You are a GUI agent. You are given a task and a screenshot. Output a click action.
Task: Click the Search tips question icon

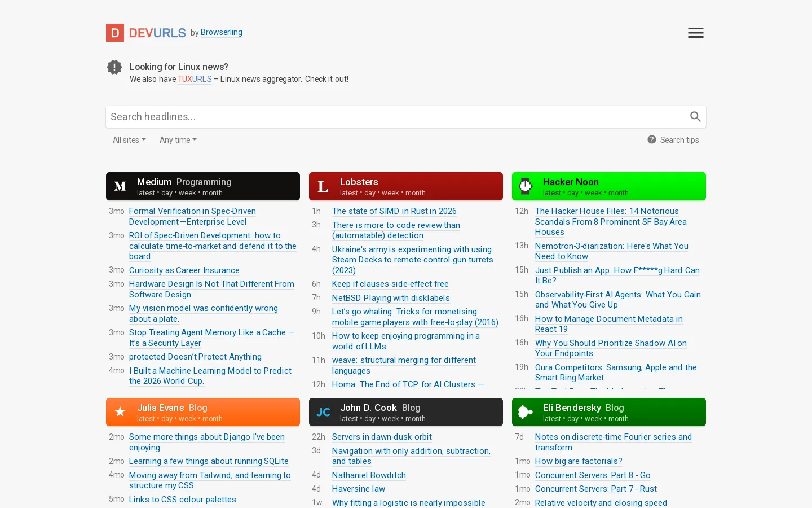[652, 139]
